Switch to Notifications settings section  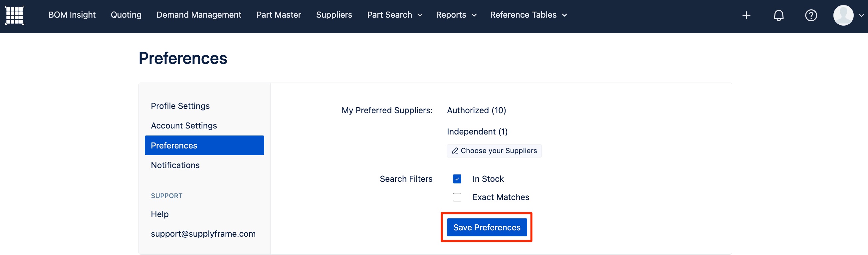pos(175,165)
